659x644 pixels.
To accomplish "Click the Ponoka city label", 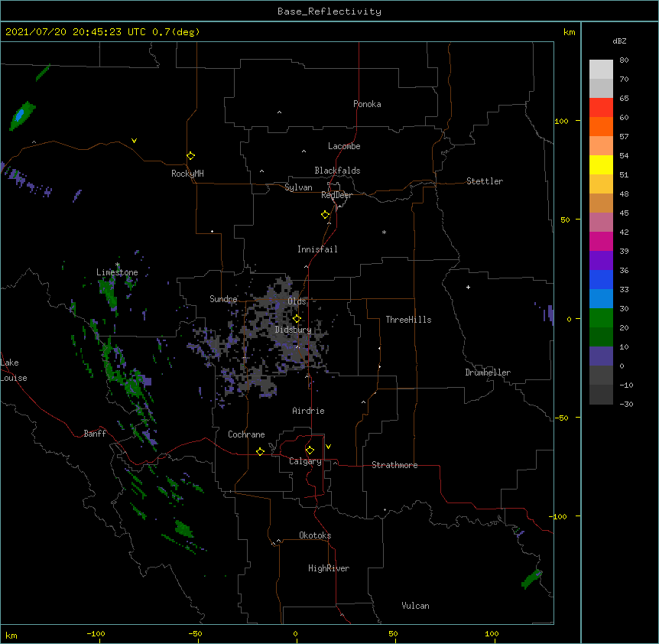I will click(x=367, y=104).
